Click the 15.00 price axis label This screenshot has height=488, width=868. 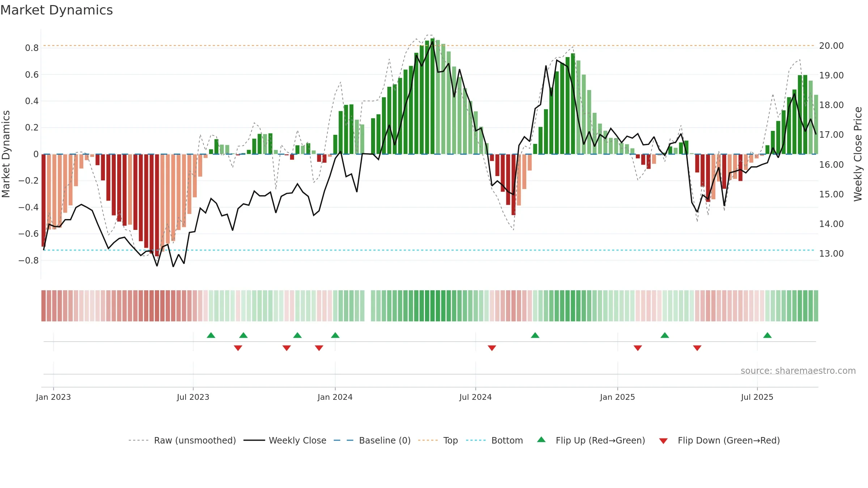831,194
